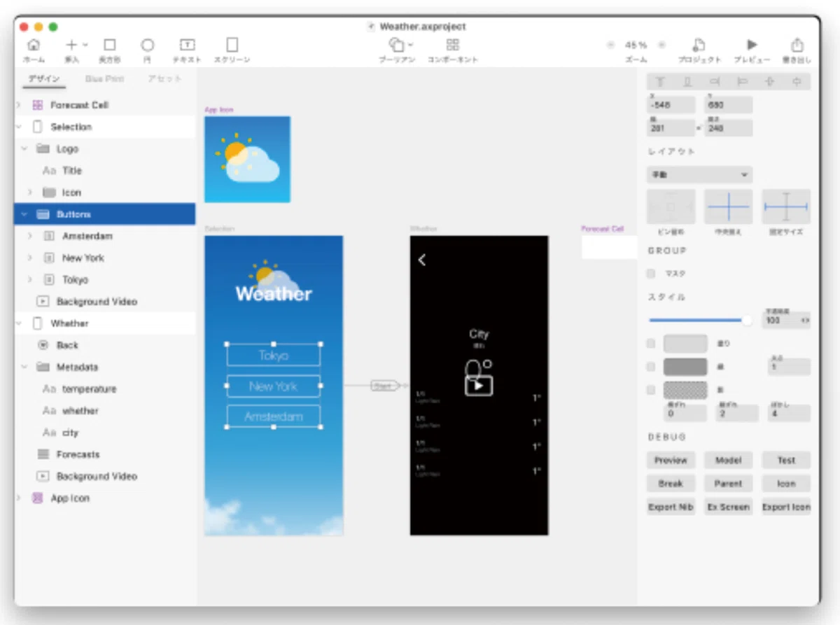Click the Tokyo button on canvas
Screen dimensions: 840x625
pyautogui.click(x=274, y=356)
